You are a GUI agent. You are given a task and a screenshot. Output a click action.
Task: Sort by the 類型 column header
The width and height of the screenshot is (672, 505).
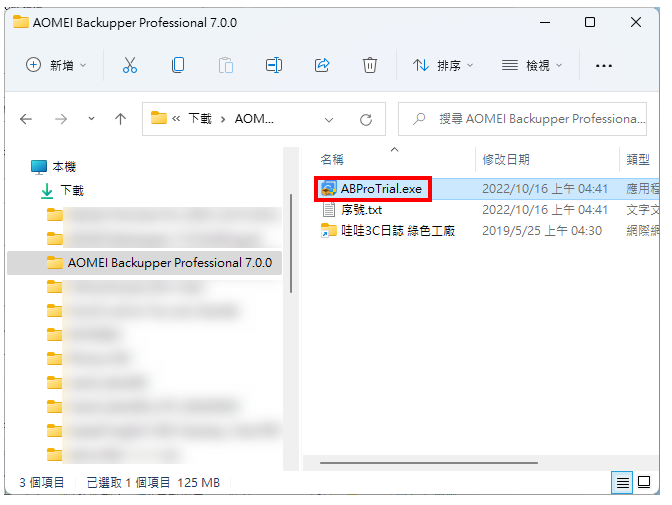coord(638,159)
